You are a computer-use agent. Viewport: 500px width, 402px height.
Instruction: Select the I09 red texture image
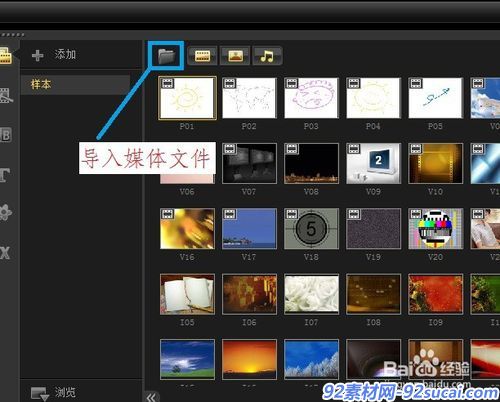click(435, 294)
